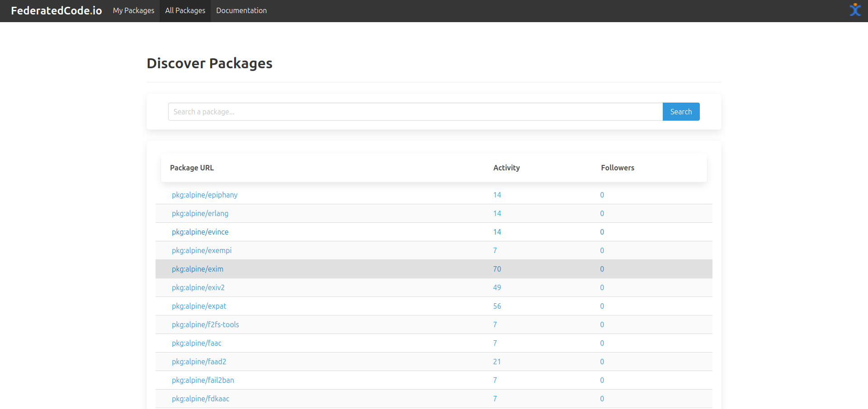Open pkg:alpine/epiphany package link
The height and width of the screenshot is (409, 868).
point(204,195)
